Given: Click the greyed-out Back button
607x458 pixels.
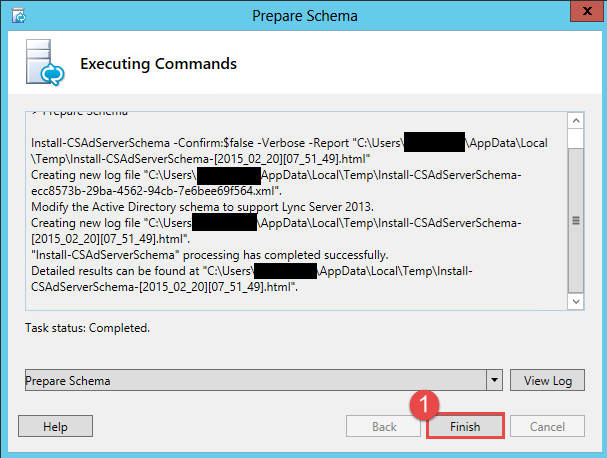Looking at the screenshot, I should 383,427.
